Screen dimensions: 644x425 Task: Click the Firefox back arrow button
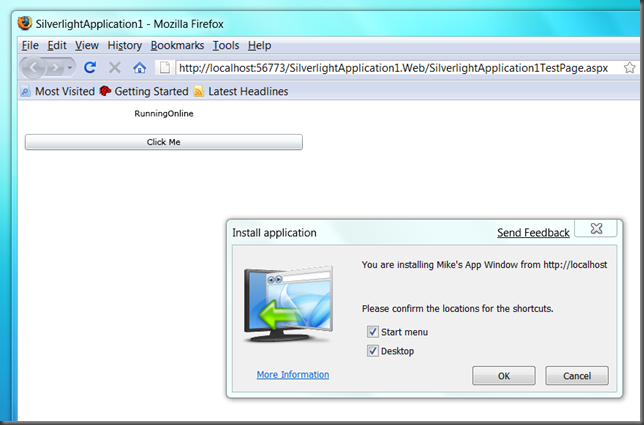34,67
